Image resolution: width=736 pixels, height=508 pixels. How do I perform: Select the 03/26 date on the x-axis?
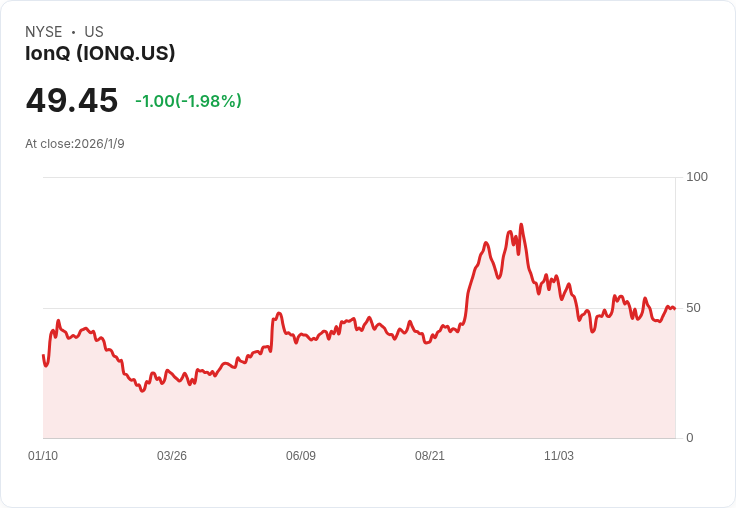coord(172,456)
